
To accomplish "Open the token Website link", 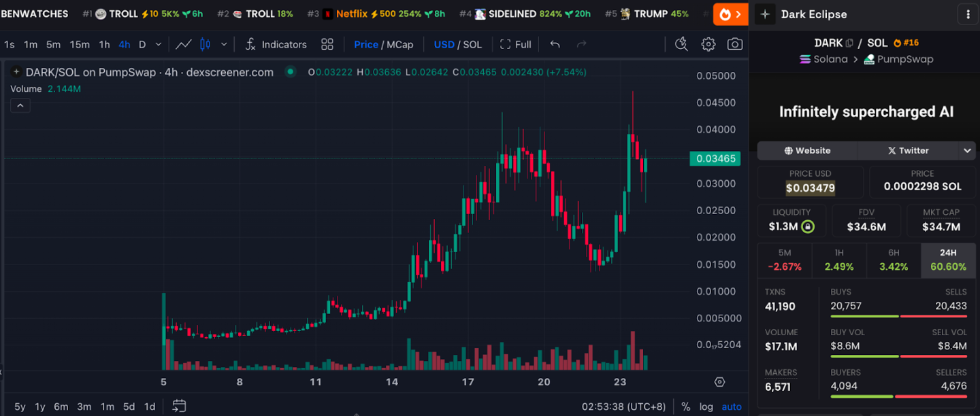I will 808,150.
